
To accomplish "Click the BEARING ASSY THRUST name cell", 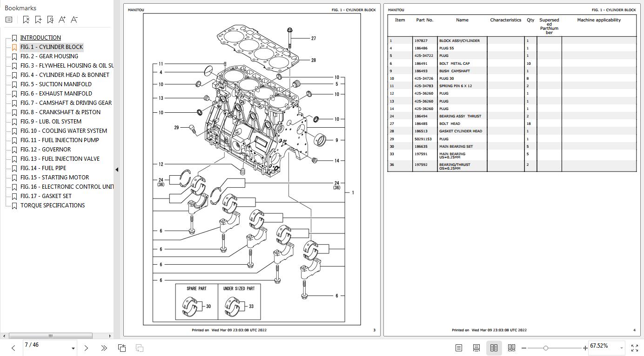I will [x=460, y=116].
